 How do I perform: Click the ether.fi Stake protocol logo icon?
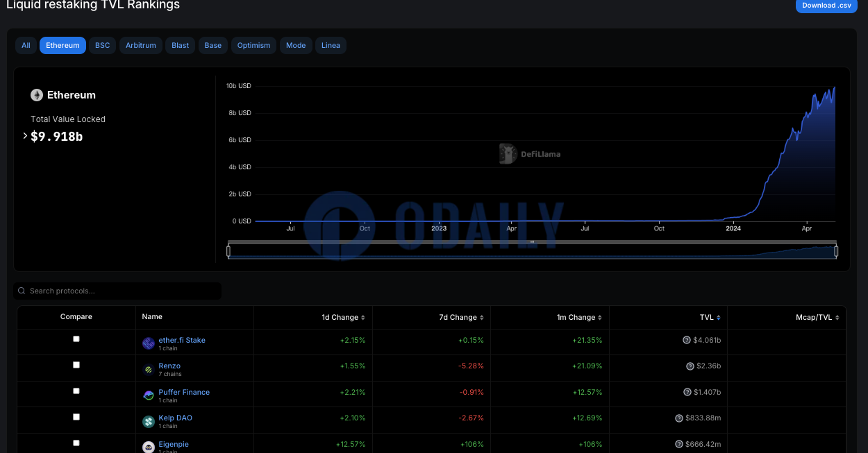[x=148, y=343]
